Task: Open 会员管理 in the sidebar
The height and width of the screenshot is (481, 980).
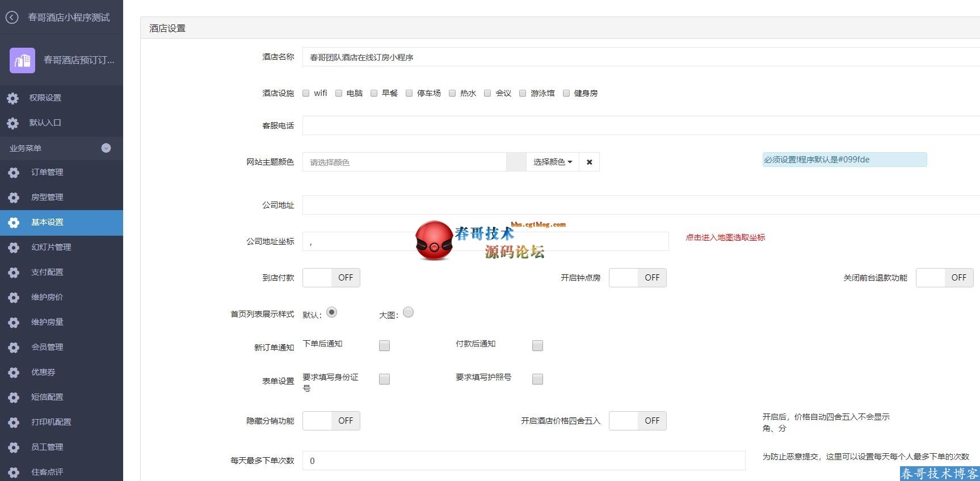Action: click(61, 348)
